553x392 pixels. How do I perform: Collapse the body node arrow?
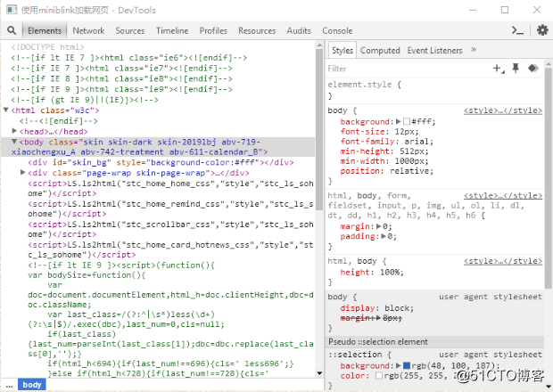point(14,142)
